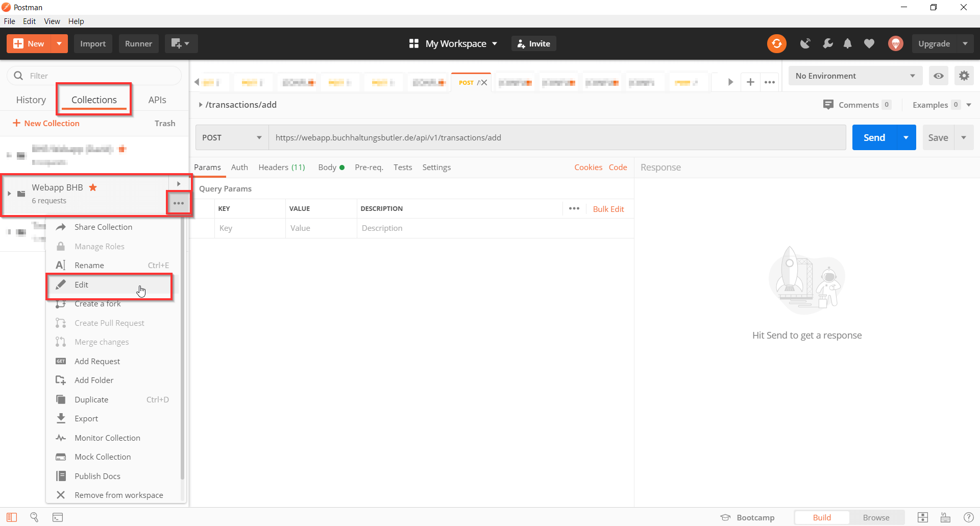The width and height of the screenshot is (980, 526).
Task: Click the Find and Replace icon
Action: [x=34, y=517]
